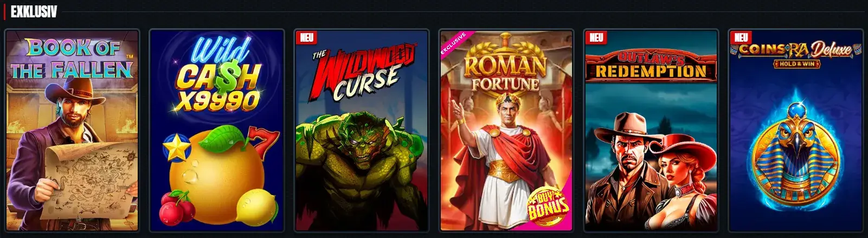
Task: Launch the Wild Cash x9990 slot
Action: (217, 130)
